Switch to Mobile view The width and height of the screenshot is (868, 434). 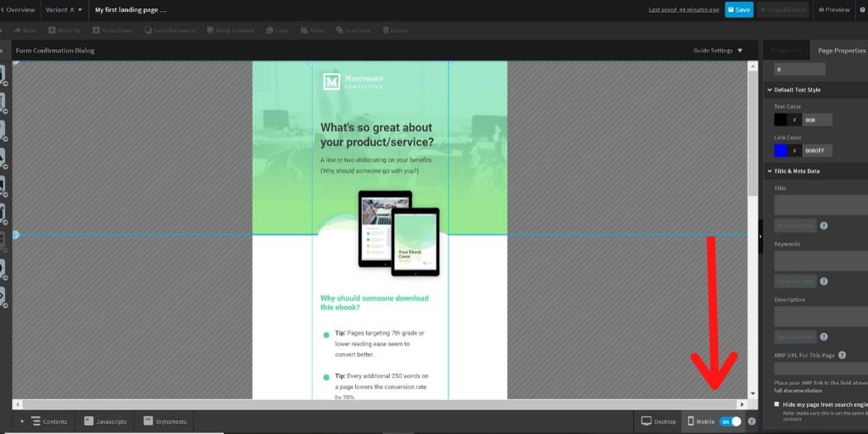click(701, 422)
